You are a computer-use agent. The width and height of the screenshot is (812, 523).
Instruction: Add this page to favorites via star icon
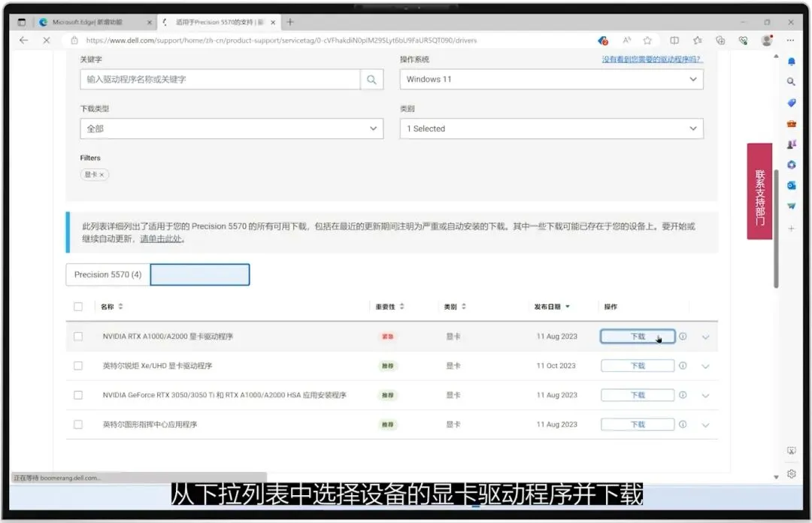[x=647, y=40]
